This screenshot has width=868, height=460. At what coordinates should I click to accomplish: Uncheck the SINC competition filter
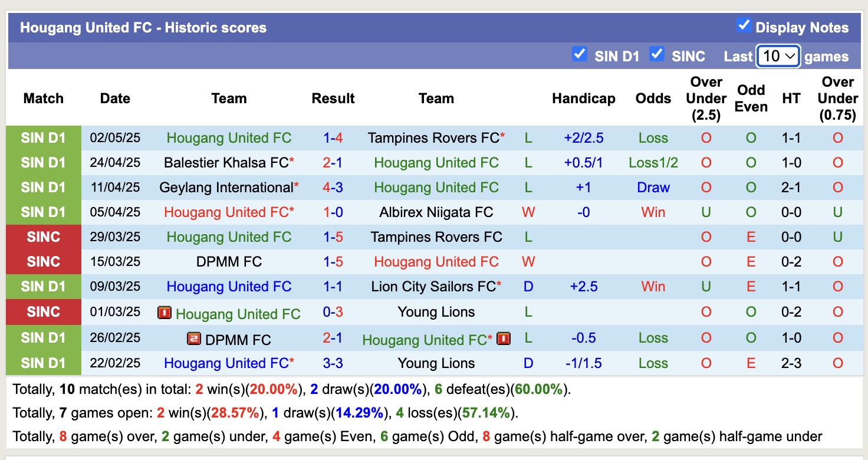[x=657, y=55]
